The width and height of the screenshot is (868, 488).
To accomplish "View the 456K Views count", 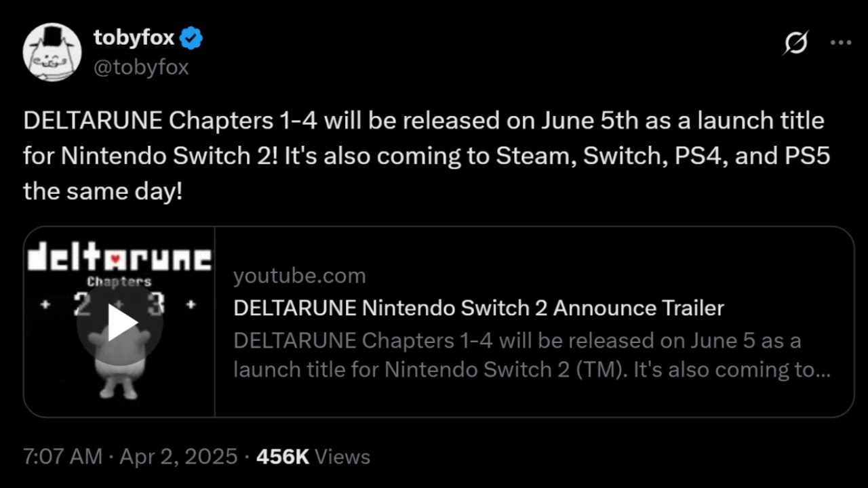I will [313, 457].
